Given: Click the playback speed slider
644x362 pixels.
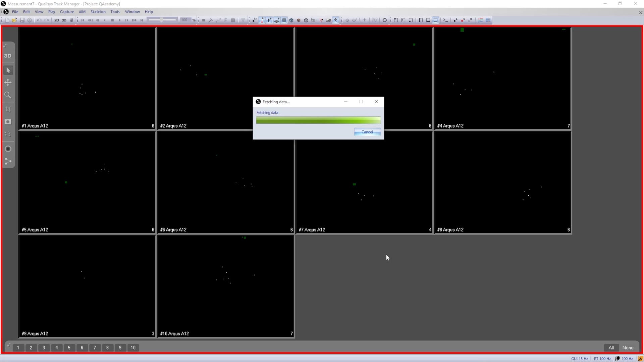Looking at the screenshot, I should point(162,20).
